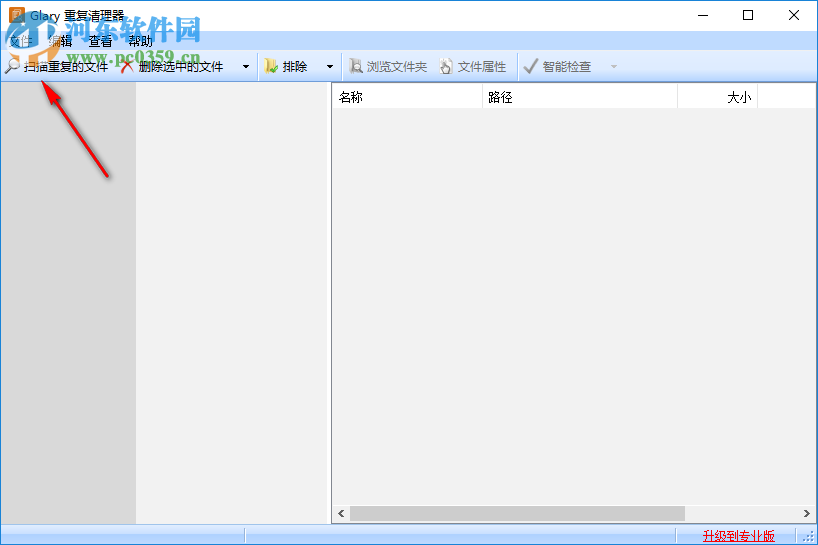Close the Glary duplicate cleaner window

click(x=793, y=15)
